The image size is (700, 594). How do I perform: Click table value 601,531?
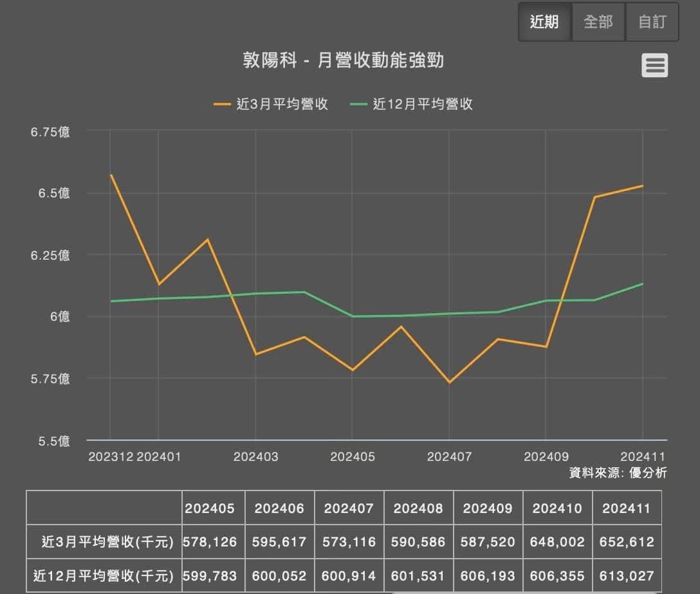418,576
